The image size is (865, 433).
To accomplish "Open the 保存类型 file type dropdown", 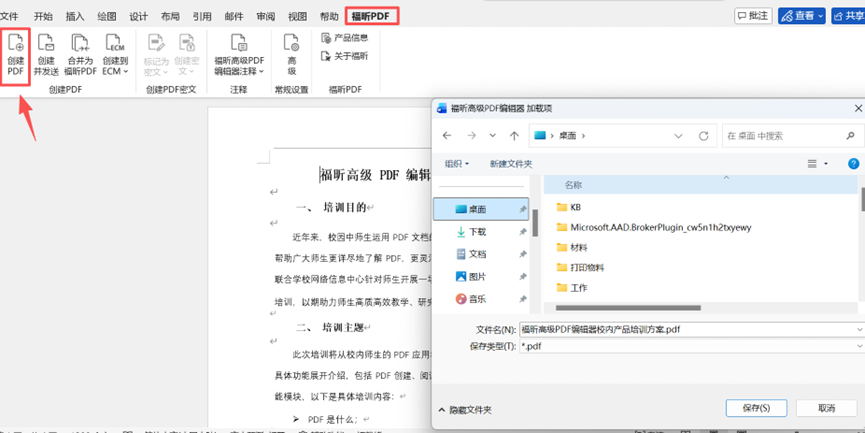I will tap(690, 346).
